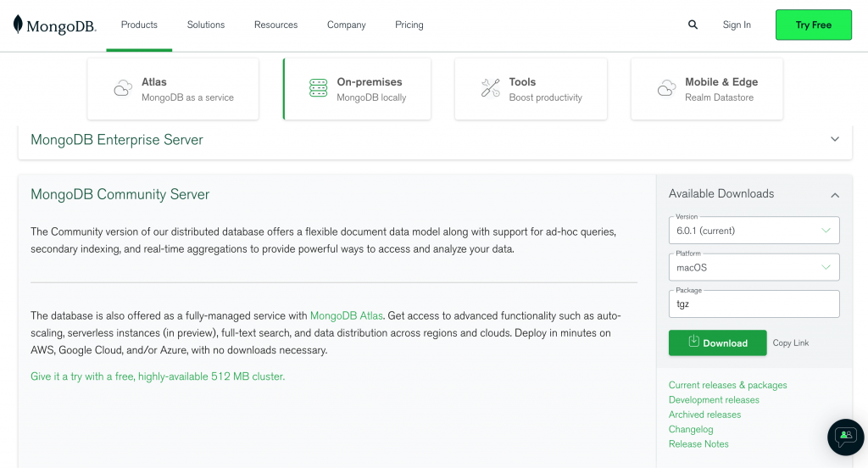Select the Mobile & Edge Realm Datastore tab

707,89
